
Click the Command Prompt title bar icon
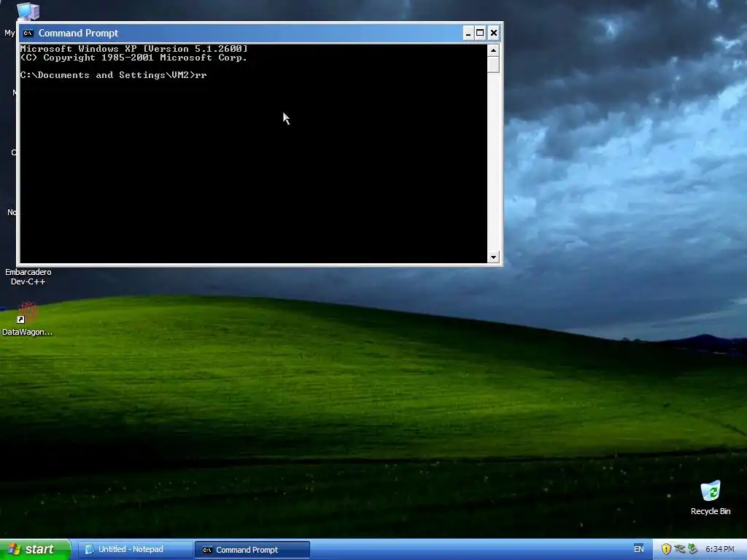(x=28, y=33)
